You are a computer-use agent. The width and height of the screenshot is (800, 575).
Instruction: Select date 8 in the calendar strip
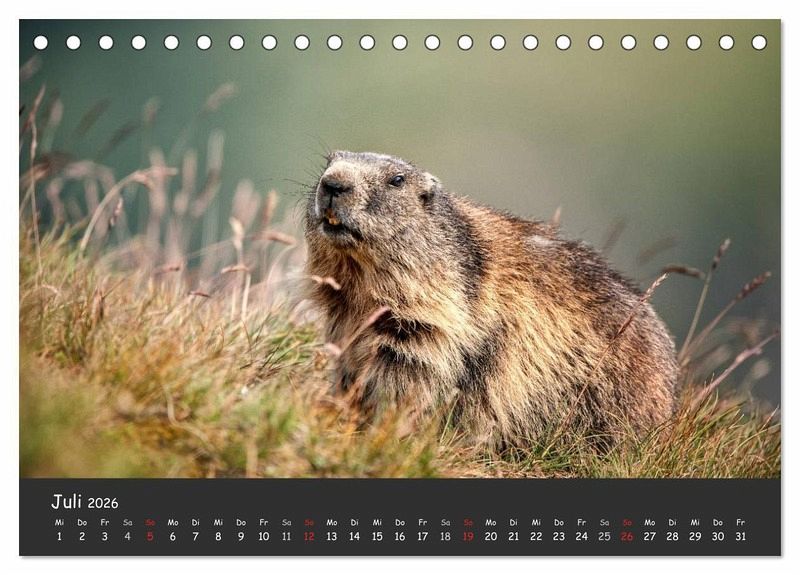click(218, 536)
